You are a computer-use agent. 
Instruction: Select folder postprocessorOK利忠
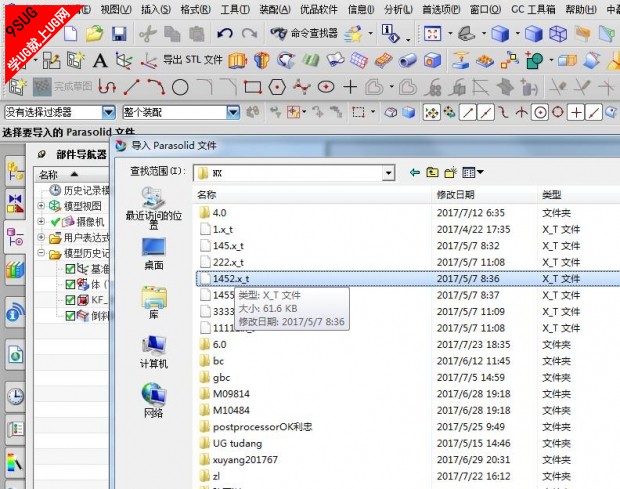pos(256,427)
